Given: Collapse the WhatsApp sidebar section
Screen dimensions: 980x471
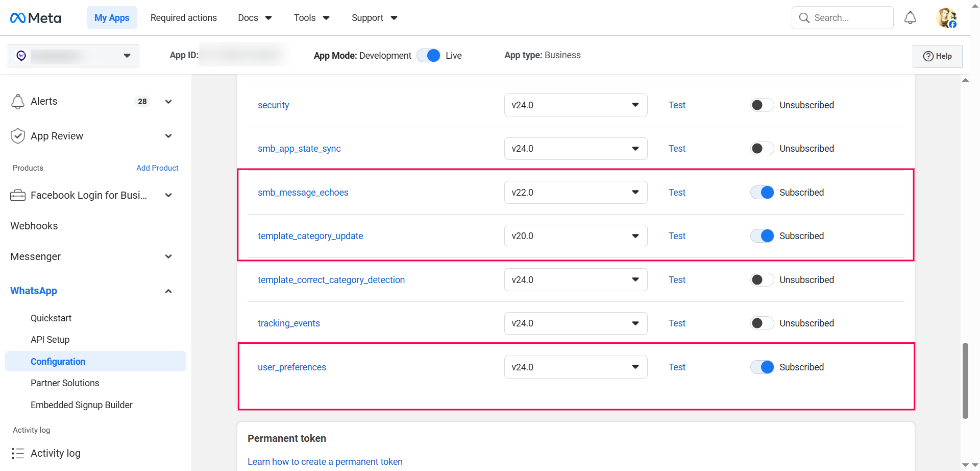Looking at the screenshot, I should 168,291.
